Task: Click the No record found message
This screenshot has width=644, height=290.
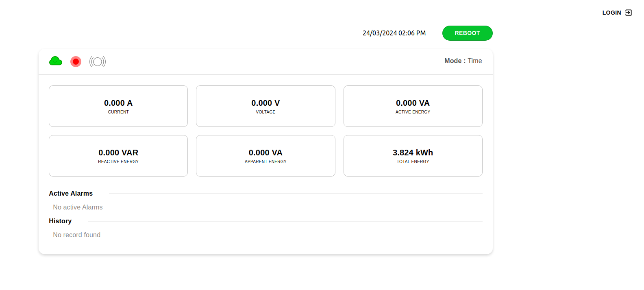Action: click(x=76, y=235)
